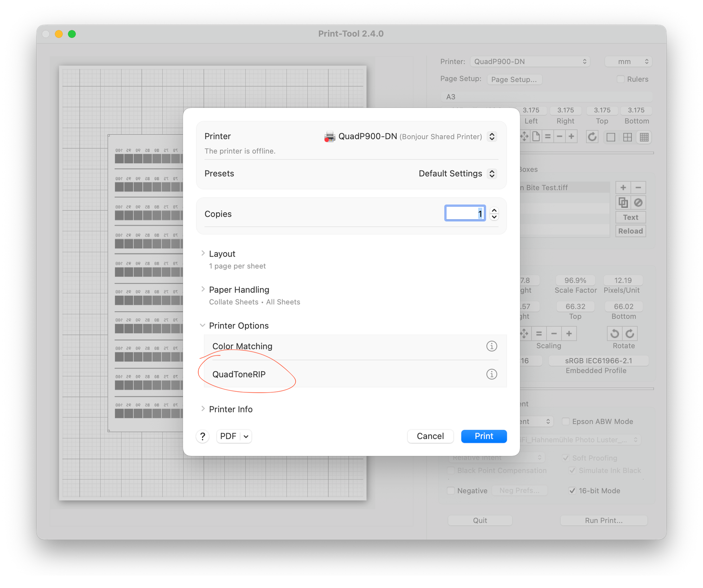Open info for Color Matching option
Screen dimensions: 703x588
(491, 346)
